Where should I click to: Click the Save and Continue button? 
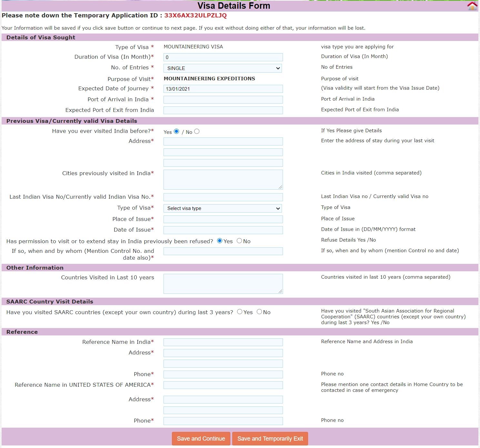click(x=201, y=439)
